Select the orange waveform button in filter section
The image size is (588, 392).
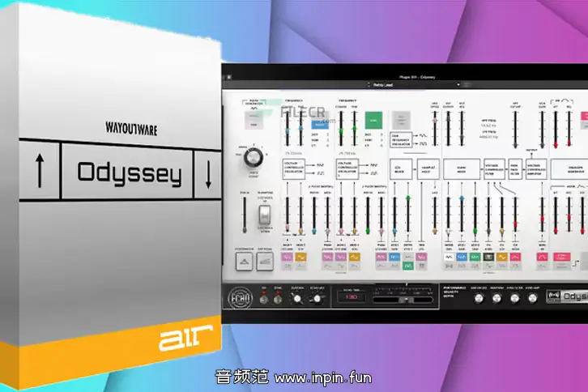(x=502, y=258)
